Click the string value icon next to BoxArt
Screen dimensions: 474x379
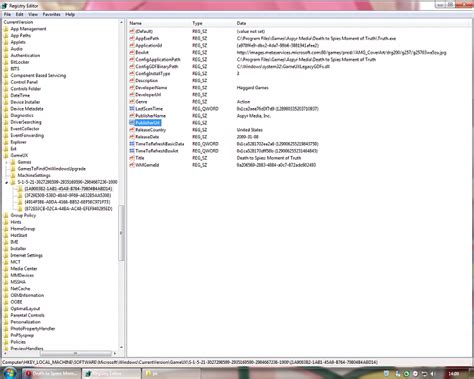point(132,52)
